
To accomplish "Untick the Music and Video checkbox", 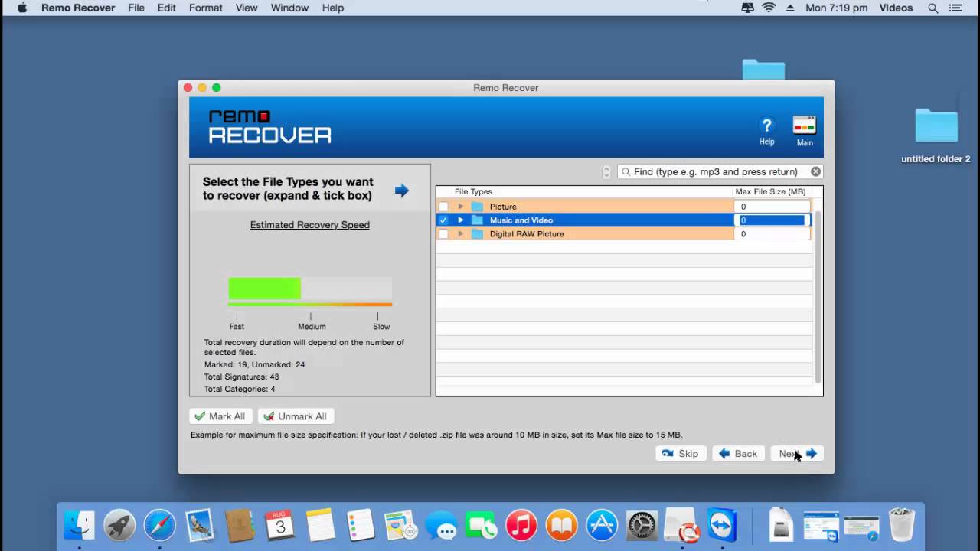I will click(443, 220).
